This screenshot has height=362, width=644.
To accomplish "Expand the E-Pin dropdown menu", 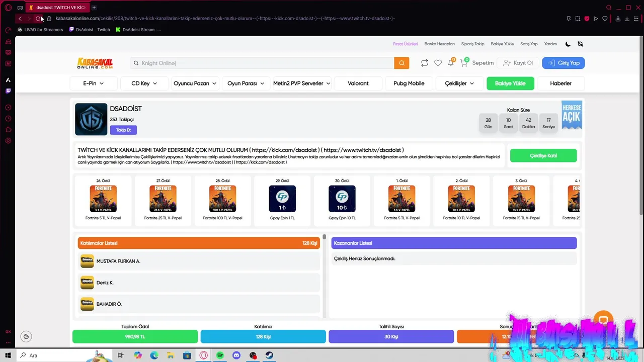I will click(94, 83).
